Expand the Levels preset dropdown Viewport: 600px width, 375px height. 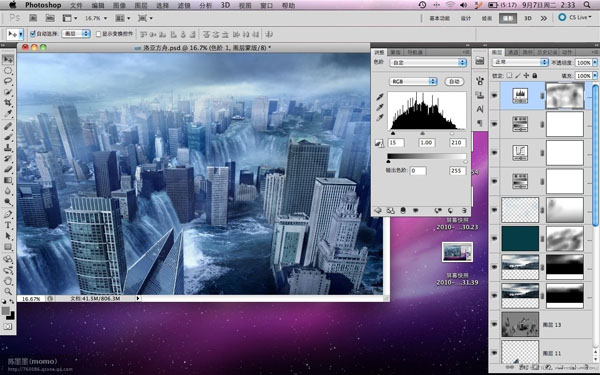(428, 62)
